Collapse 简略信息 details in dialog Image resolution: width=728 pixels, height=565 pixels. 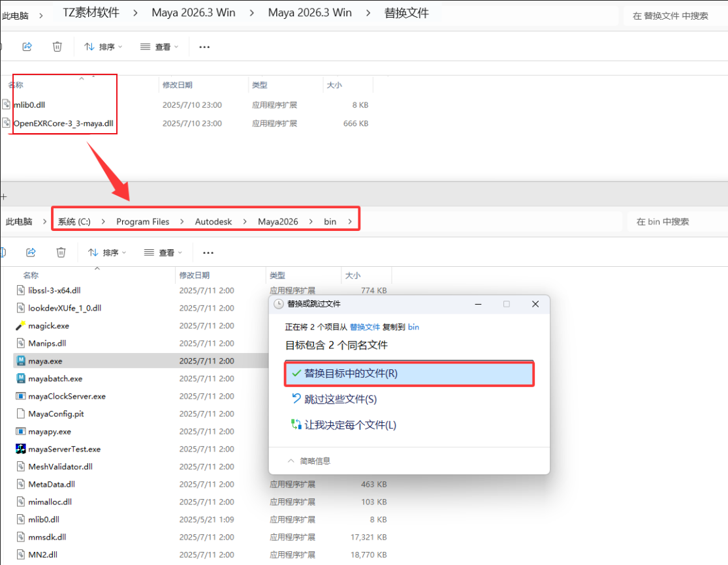pos(309,461)
